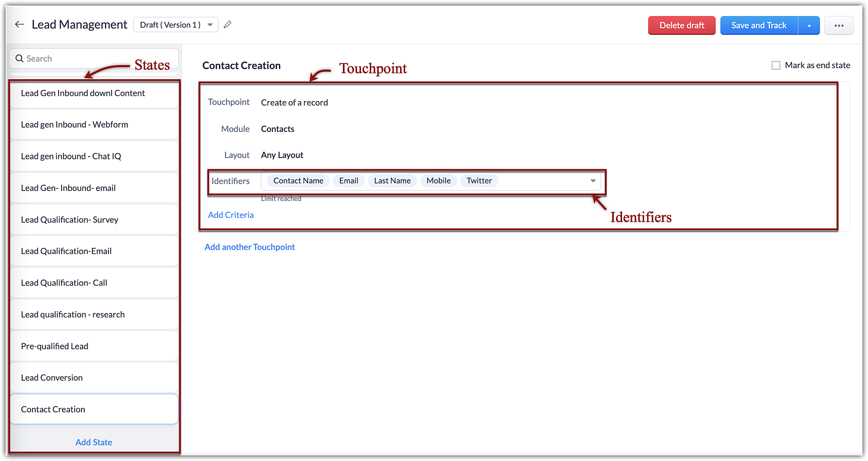Go back using the left arrow icon
The image size is (868, 461).
coord(20,24)
